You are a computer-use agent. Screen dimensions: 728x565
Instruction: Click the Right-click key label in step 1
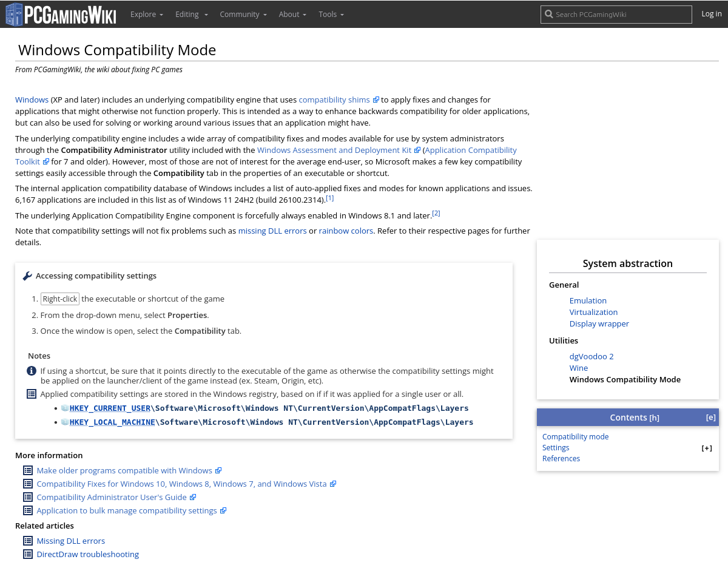[60, 299]
